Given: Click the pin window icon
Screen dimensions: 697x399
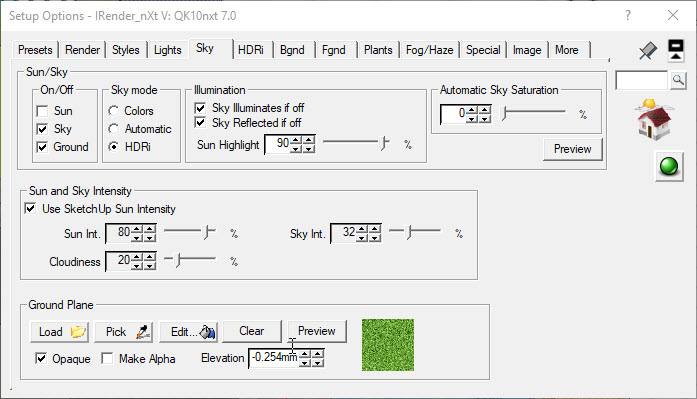Looking at the screenshot, I should [x=648, y=51].
